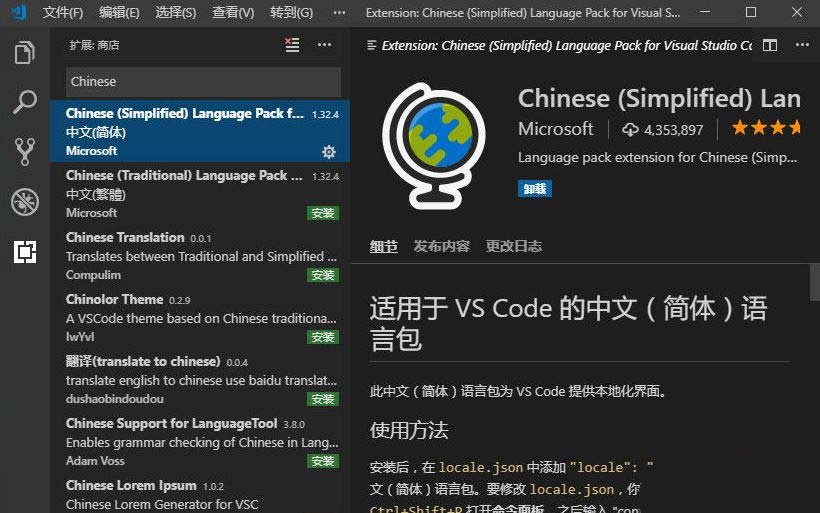820x513 pixels.
Task: Open the Search view in activity bar
Action: (x=25, y=102)
